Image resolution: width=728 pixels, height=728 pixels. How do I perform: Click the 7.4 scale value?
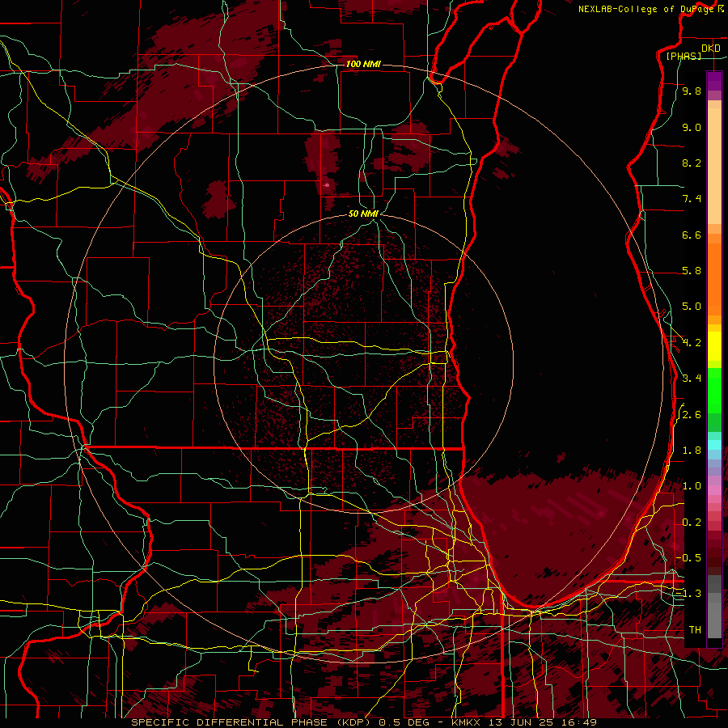click(692, 199)
